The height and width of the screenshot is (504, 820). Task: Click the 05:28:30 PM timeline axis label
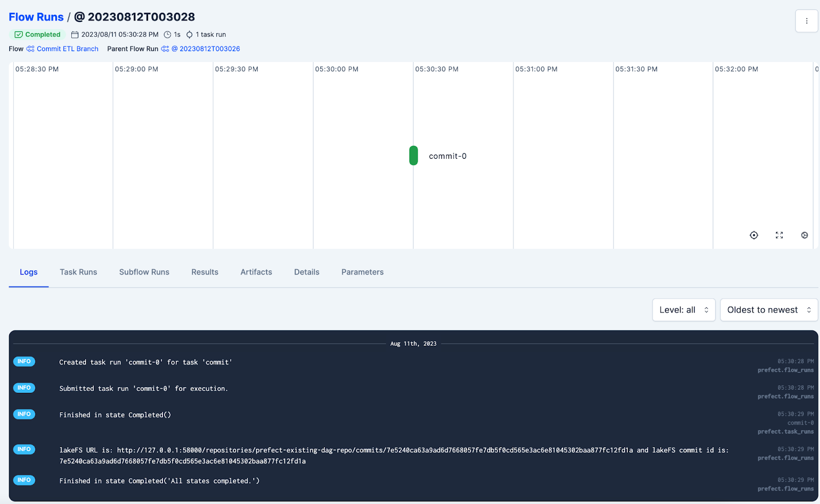point(37,69)
